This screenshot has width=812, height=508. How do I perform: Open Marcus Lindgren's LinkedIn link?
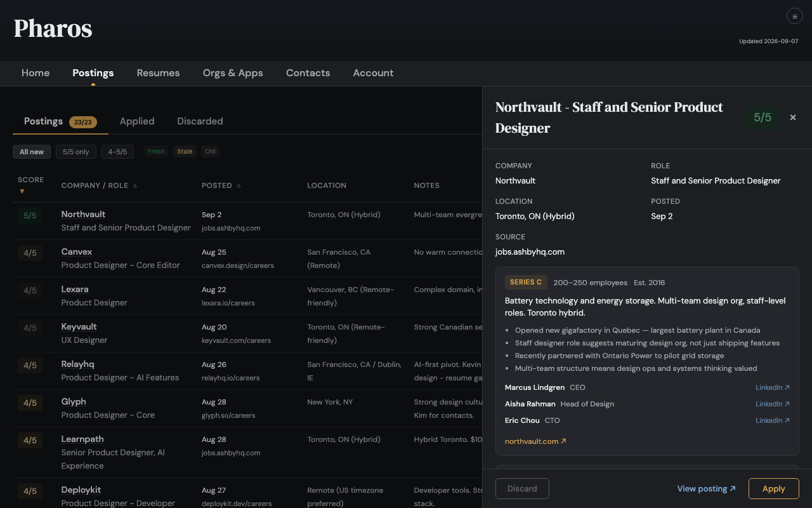(x=773, y=387)
